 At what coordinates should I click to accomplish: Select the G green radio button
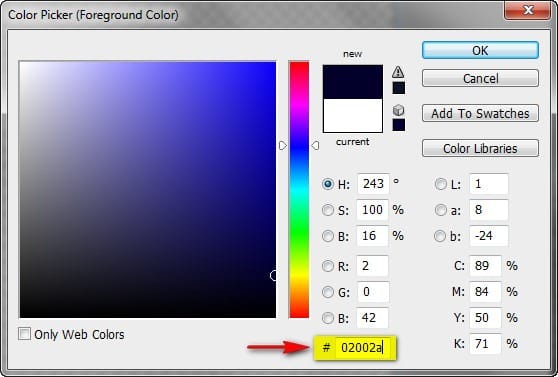pos(327,292)
